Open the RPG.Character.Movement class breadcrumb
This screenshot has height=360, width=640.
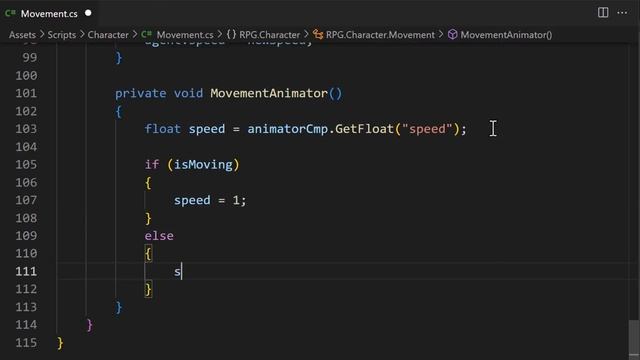click(x=380, y=35)
